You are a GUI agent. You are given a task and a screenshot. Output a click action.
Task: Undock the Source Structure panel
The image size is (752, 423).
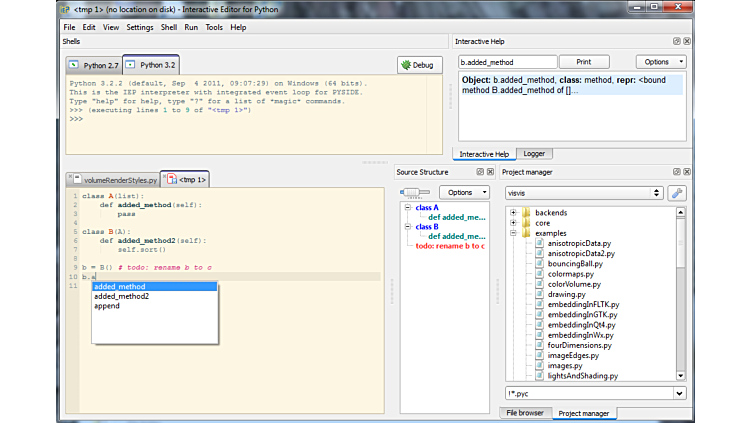pos(482,172)
